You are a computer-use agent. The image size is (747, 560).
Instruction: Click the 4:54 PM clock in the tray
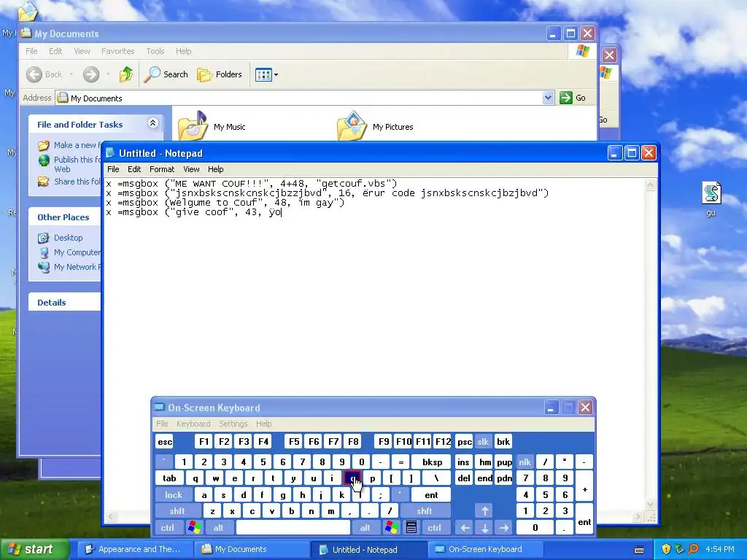719,549
